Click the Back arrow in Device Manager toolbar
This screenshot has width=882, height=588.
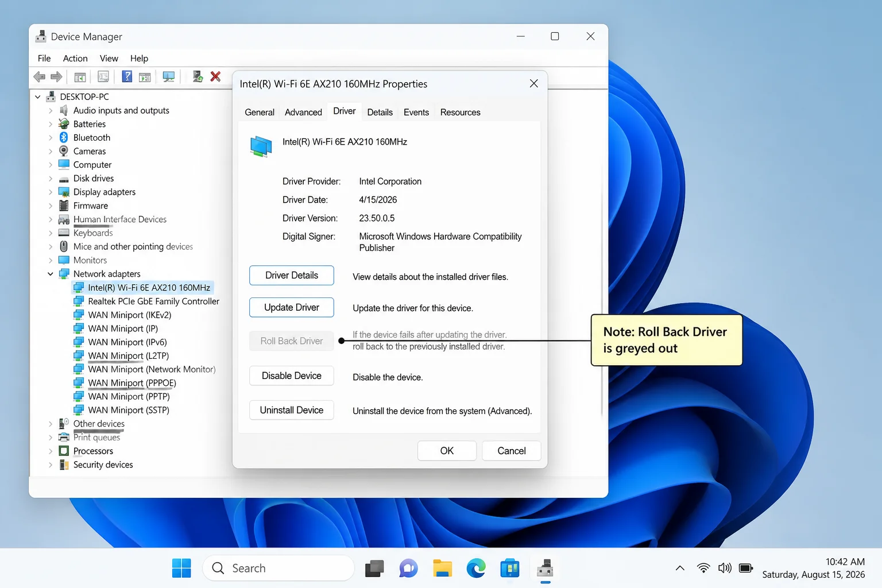click(40, 76)
